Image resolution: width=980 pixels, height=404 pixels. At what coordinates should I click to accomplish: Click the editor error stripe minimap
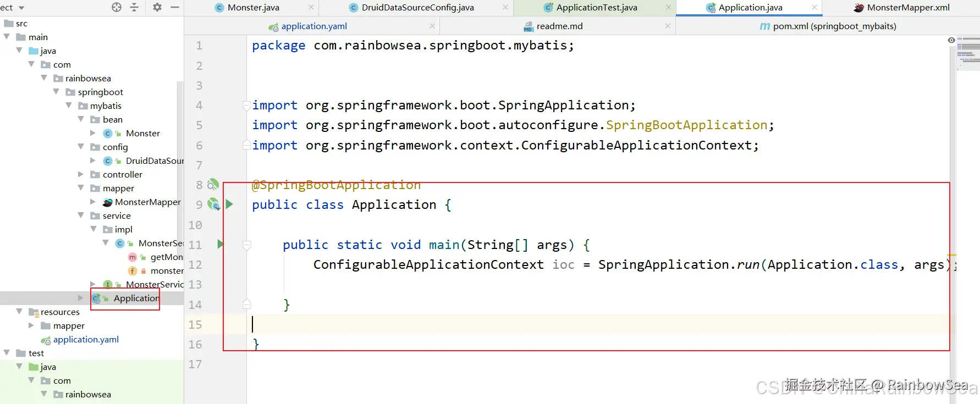coord(969,54)
